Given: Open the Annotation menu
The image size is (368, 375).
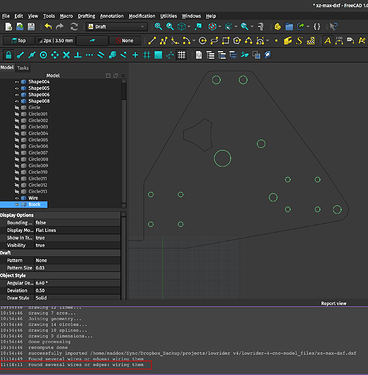Looking at the screenshot, I should click(112, 16).
